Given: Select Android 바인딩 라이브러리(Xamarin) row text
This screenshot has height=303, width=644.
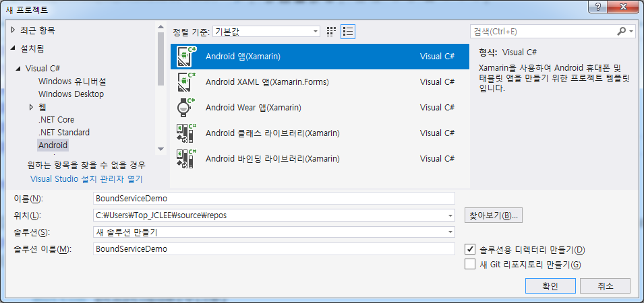Looking at the screenshot, I should tap(272, 158).
